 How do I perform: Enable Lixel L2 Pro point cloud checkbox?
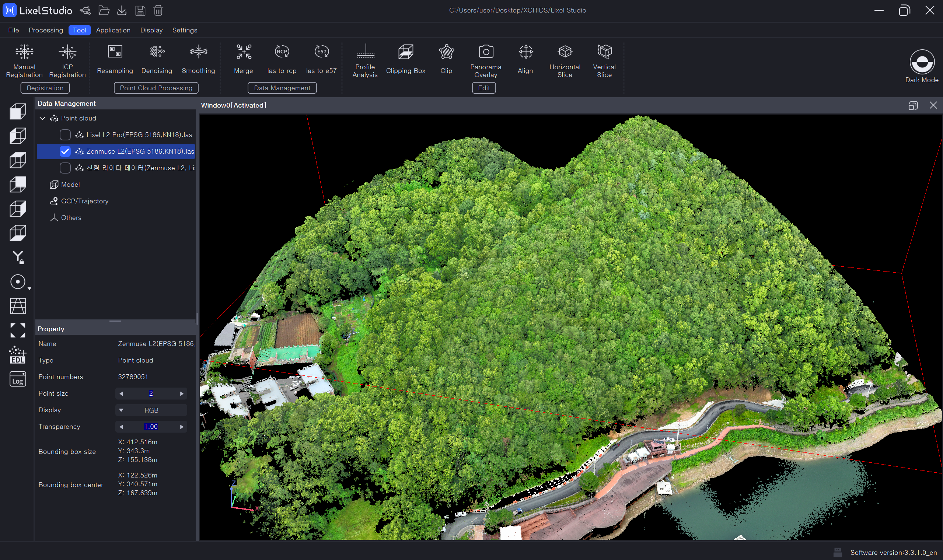[x=65, y=135]
